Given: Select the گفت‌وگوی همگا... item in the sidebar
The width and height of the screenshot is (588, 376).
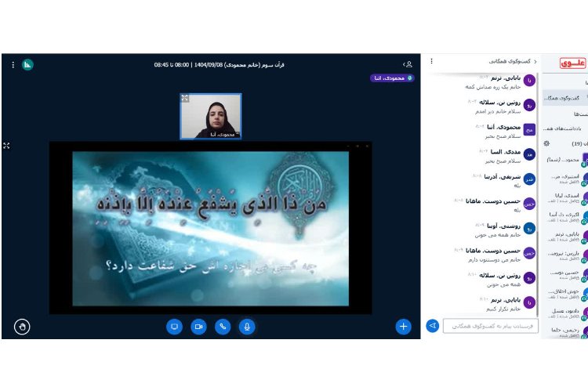Looking at the screenshot, I should click(564, 98).
